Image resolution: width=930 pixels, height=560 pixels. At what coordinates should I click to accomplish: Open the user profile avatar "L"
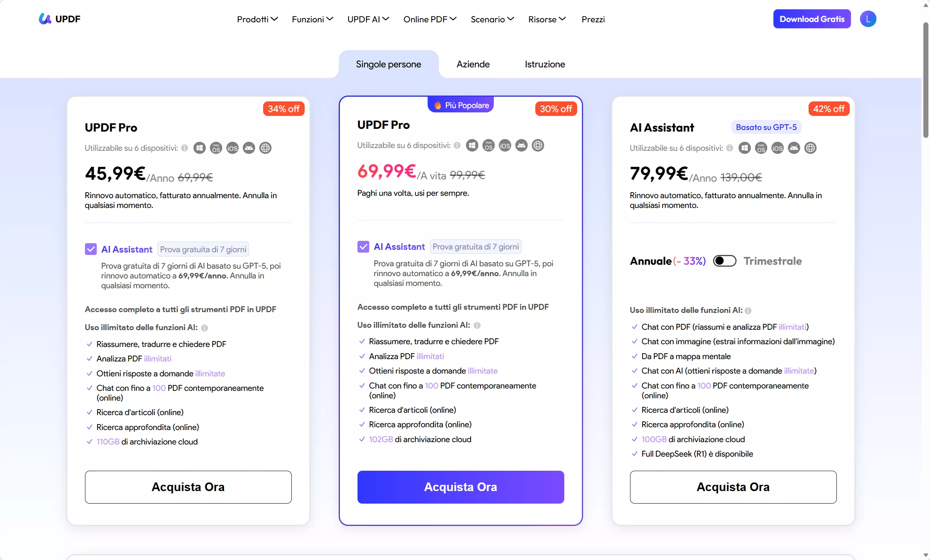pos(868,19)
